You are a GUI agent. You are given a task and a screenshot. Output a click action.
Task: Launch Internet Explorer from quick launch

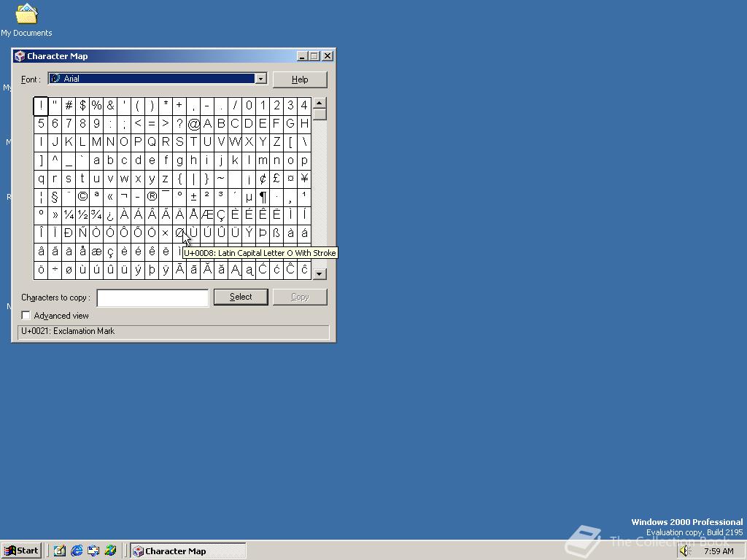[x=77, y=551]
